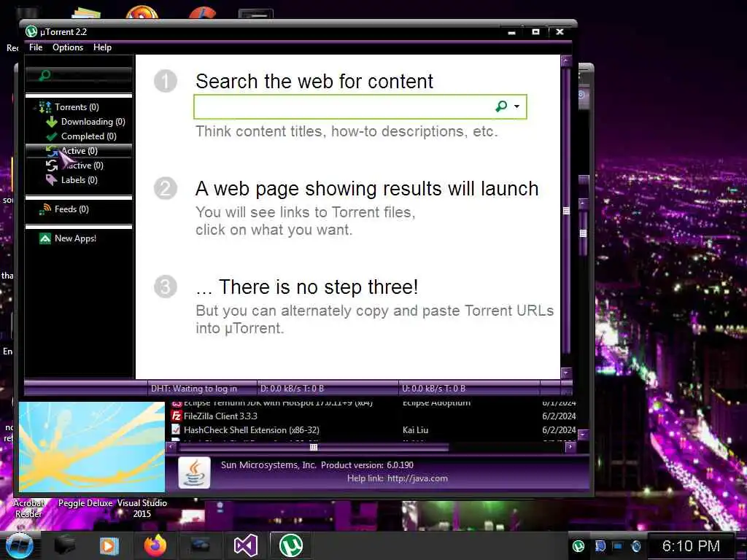Click the HashCheck Shell Extension row icon
Screen dimensions: 747x560
coord(177,430)
